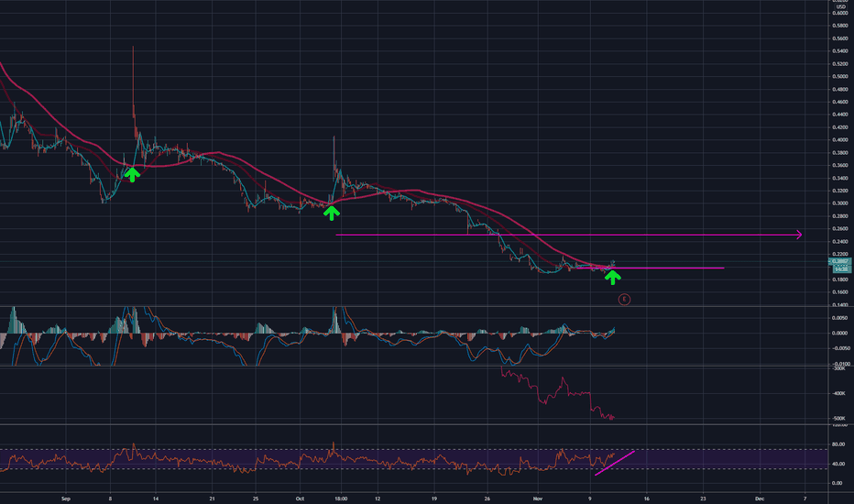The width and height of the screenshot is (854, 504).
Task: Click the -400K volume indicator scale label
Action: pyautogui.click(x=838, y=393)
